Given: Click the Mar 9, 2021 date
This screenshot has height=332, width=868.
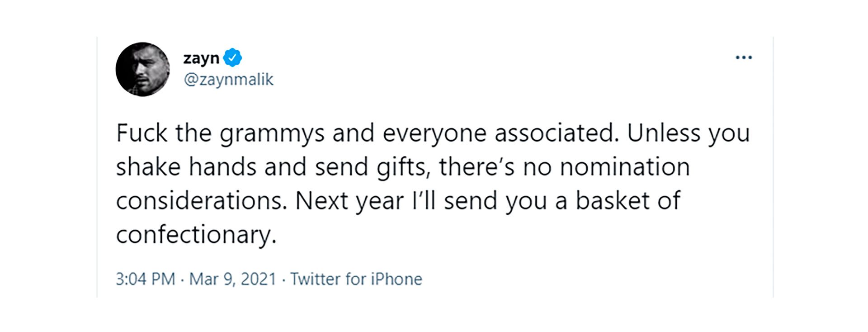Looking at the screenshot, I should tap(232, 279).
